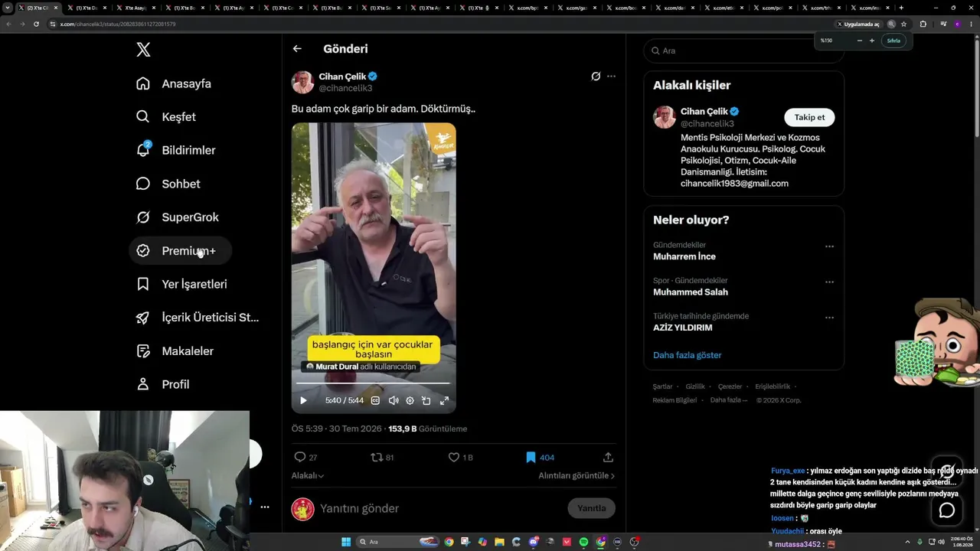
Task: Open the Gizlilik footer link
Action: [695, 386]
